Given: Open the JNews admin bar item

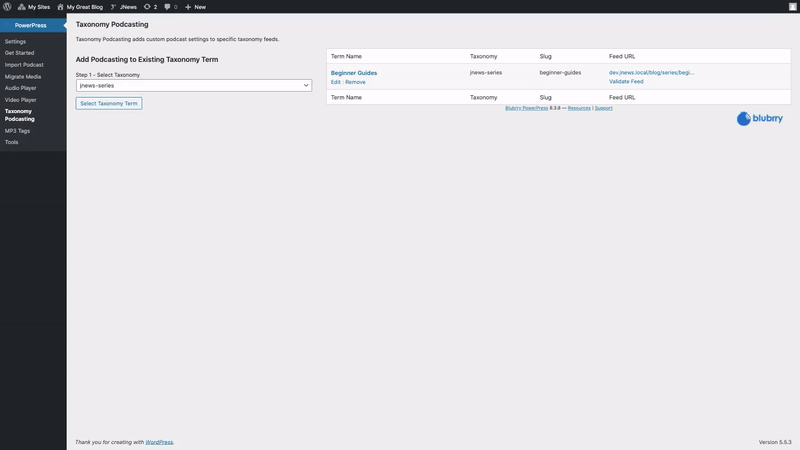Looking at the screenshot, I should (x=123, y=6).
